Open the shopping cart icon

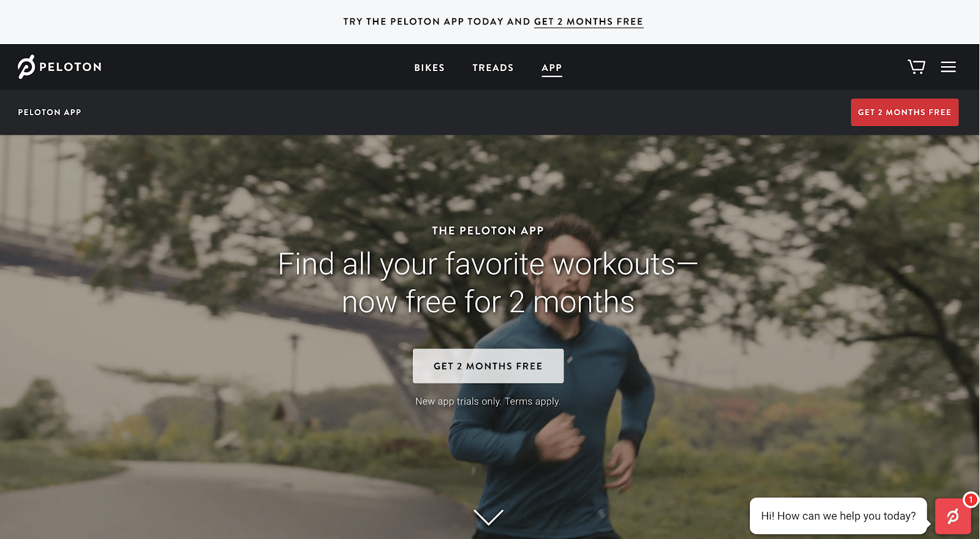pos(916,67)
